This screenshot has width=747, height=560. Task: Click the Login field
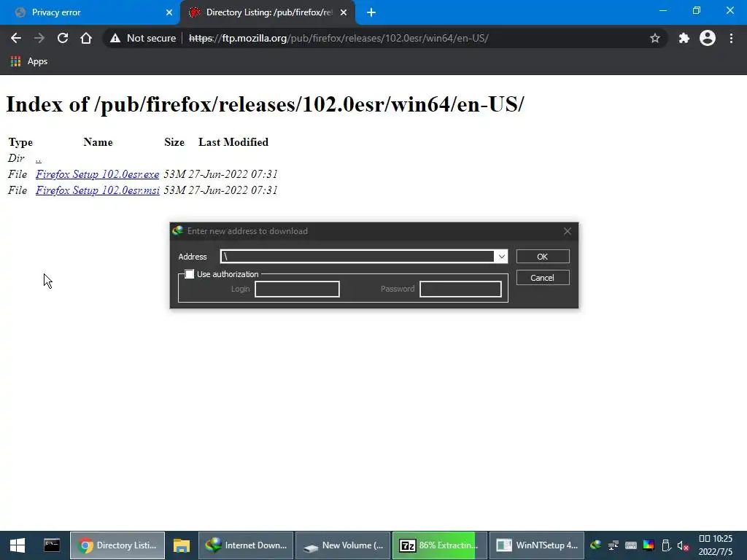point(298,289)
